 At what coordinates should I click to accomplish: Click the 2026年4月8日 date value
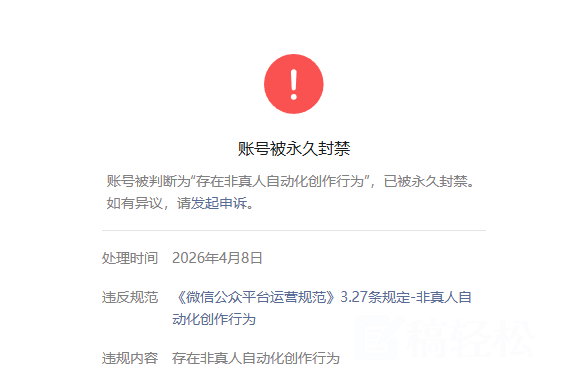point(217,258)
